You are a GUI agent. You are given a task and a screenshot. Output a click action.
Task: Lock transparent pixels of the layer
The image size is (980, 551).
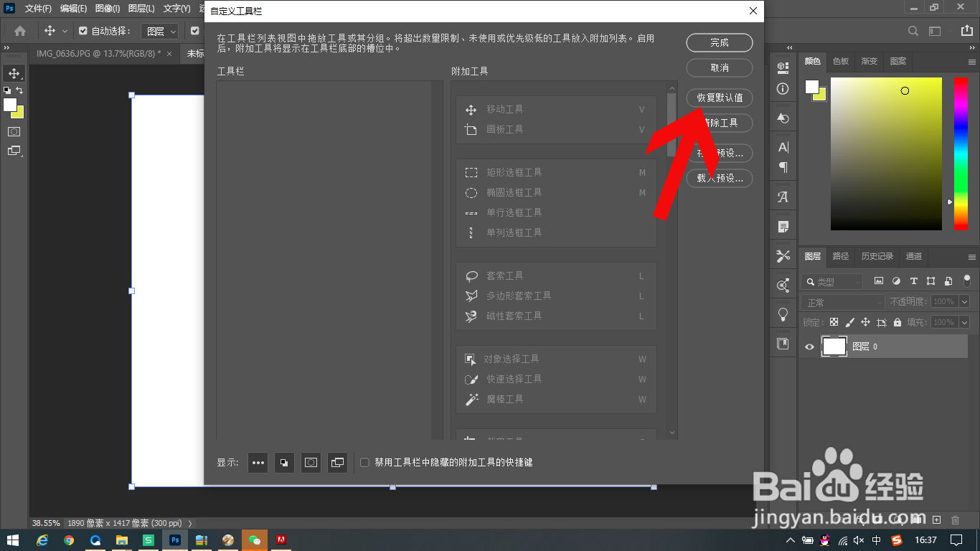[x=834, y=323]
